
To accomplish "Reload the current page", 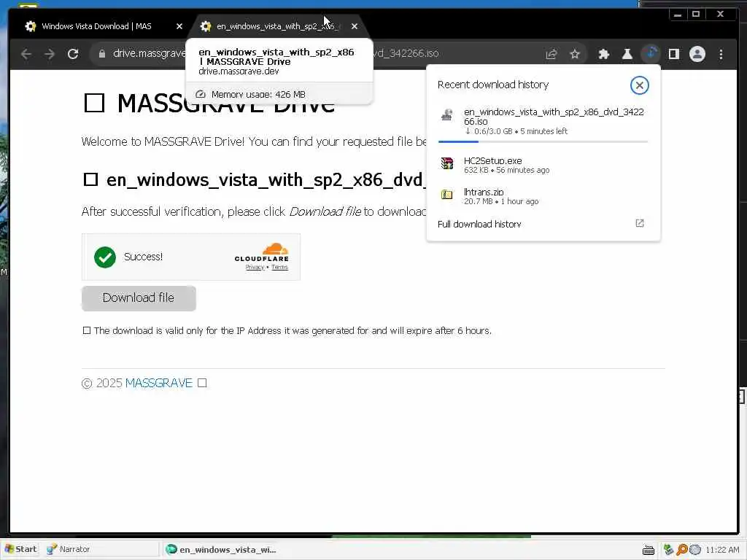I will point(73,54).
